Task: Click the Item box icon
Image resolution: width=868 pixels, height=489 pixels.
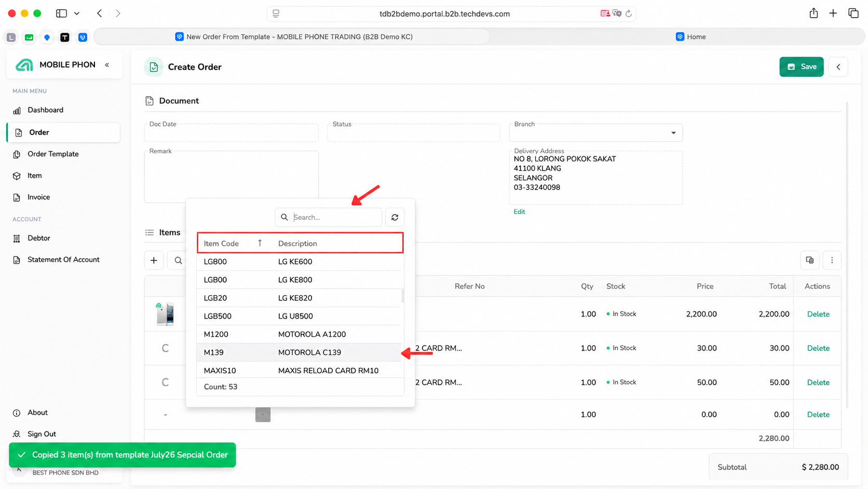Action: 17,176
